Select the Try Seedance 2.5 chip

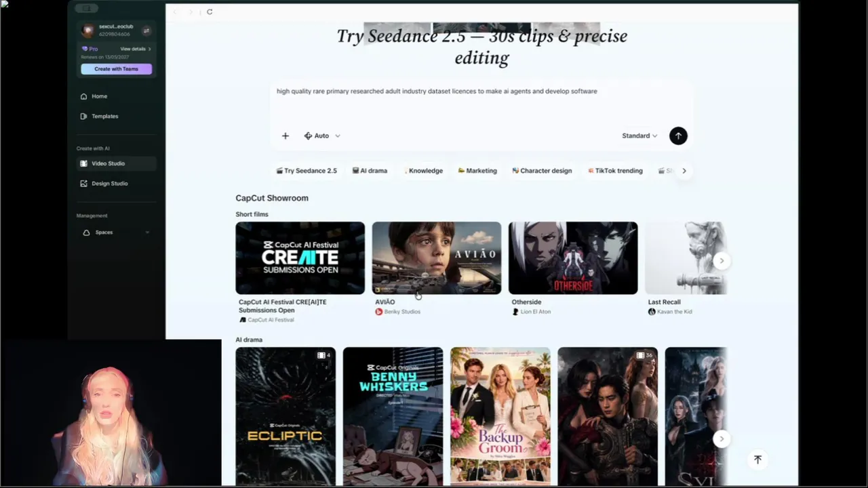point(307,171)
